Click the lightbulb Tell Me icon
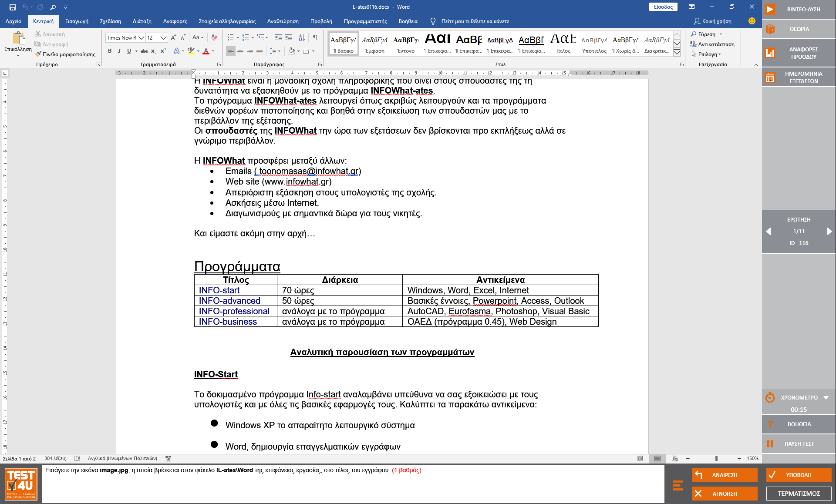 [433, 21]
